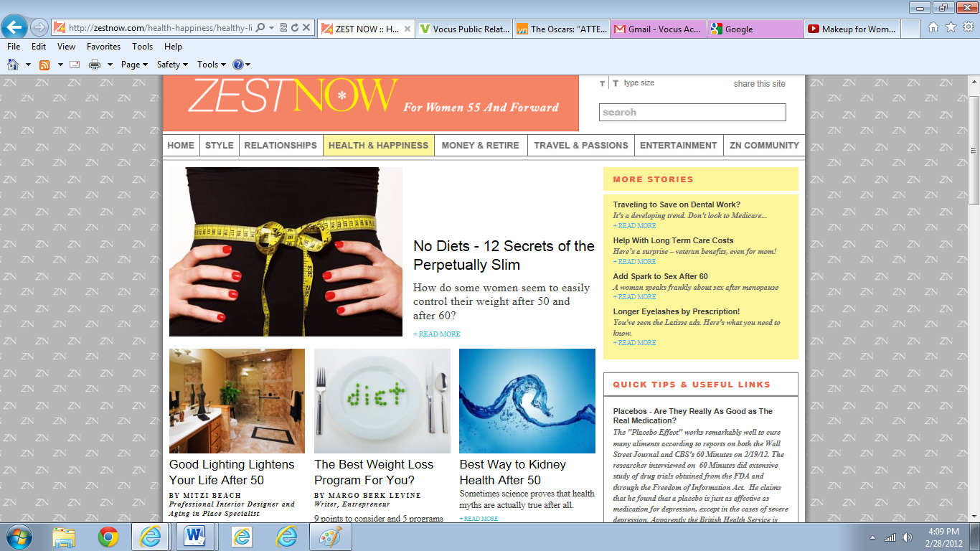Close the ZEST NOW tab

tap(407, 29)
